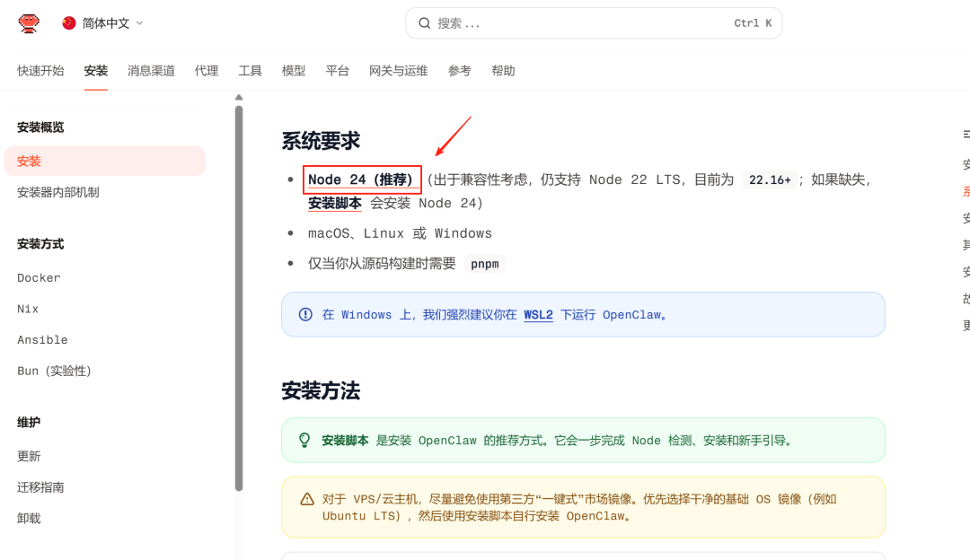Image resolution: width=970 pixels, height=560 pixels.
Task: Click the info icon in WSL2 notice
Action: [x=305, y=315]
